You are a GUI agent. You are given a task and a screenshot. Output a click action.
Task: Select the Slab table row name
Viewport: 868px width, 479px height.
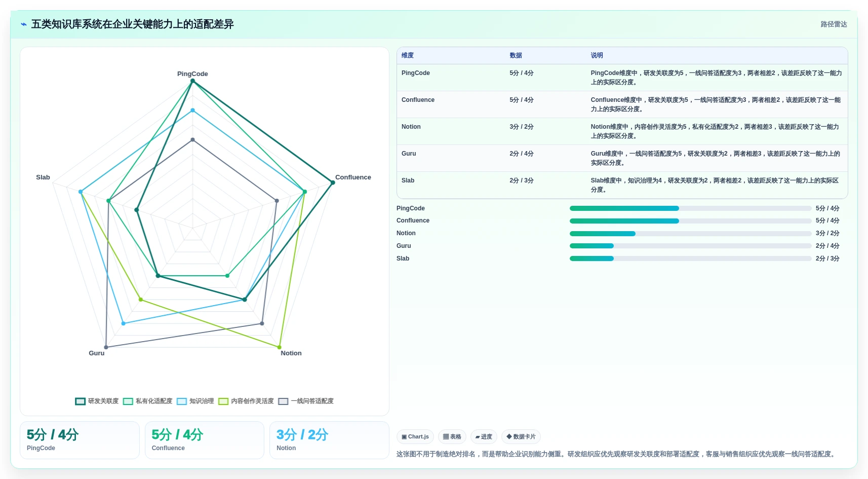tap(408, 180)
